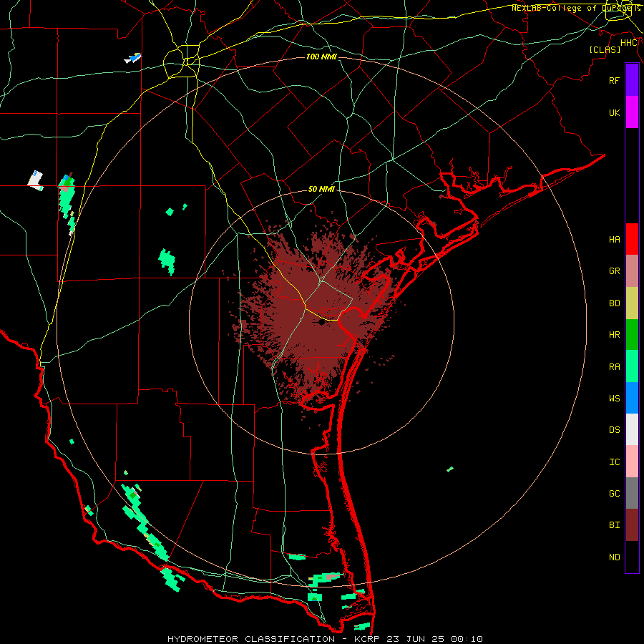Image resolution: width=644 pixels, height=644 pixels.
Task: Click the HHC product code text
Action: tap(629, 43)
